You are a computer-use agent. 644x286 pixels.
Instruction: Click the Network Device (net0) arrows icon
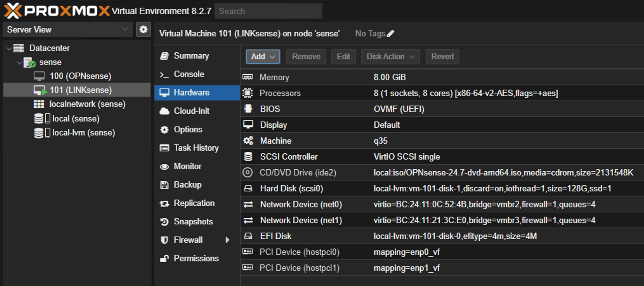tap(248, 204)
